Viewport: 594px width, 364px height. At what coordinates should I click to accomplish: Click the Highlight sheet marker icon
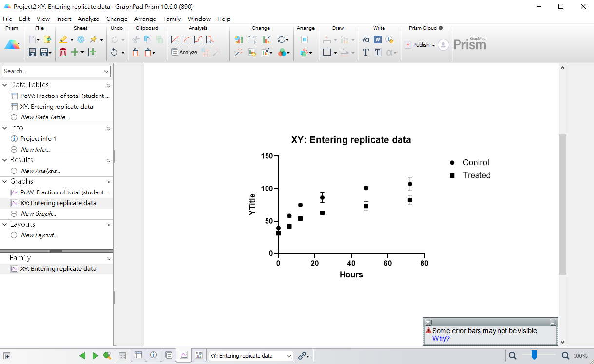coord(63,39)
